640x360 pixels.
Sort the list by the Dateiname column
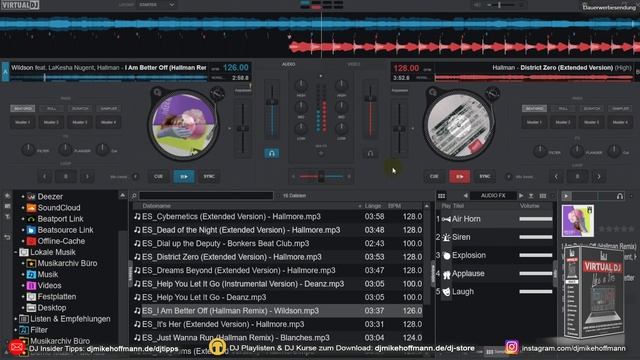coord(157,206)
